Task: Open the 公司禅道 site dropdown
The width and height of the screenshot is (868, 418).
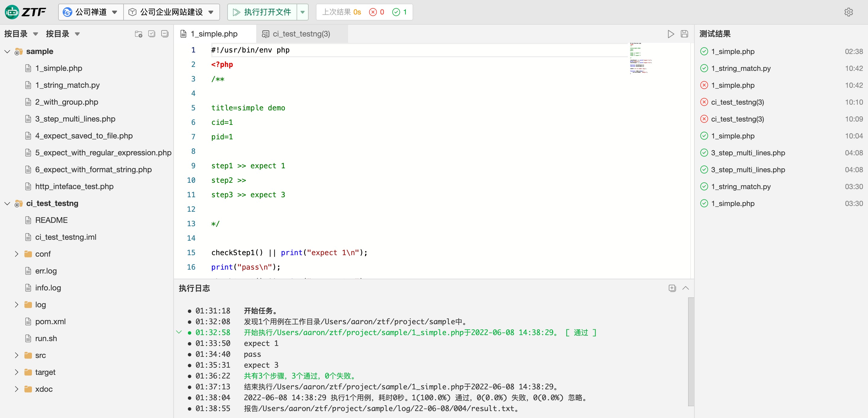Action: [x=91, y=12]
